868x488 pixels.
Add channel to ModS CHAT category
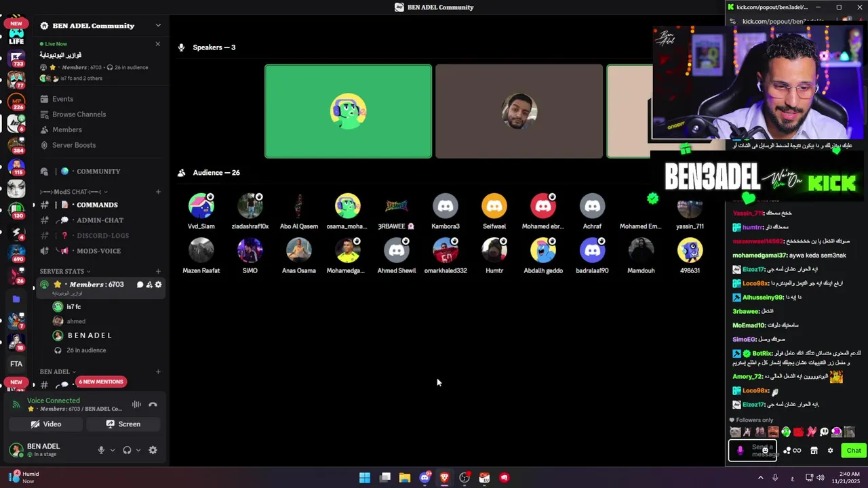[158, 192]
